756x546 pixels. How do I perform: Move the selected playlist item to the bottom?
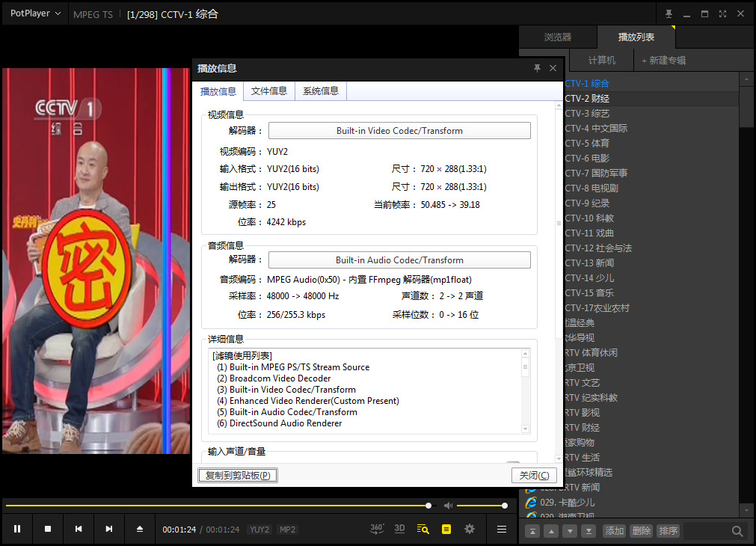point(588,531)
